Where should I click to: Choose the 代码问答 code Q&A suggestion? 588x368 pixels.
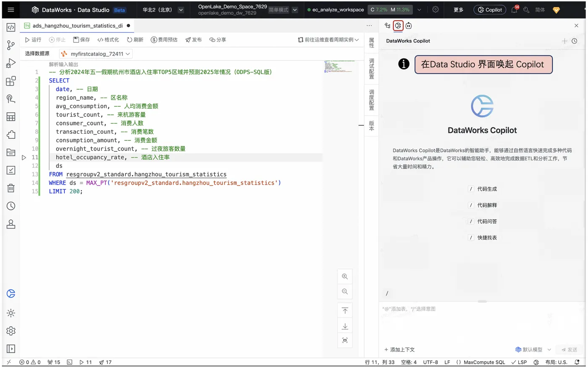pos(483,221)
